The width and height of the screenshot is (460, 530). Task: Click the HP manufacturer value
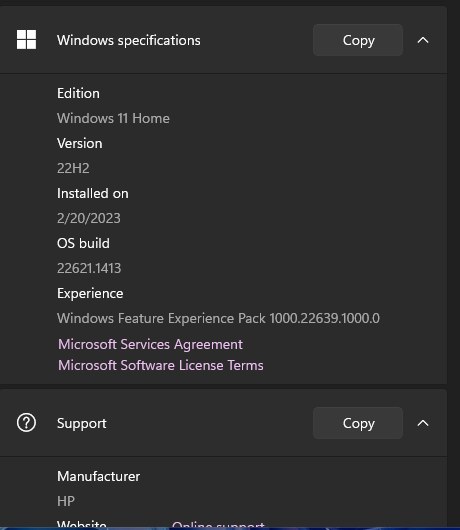point(66,501)
